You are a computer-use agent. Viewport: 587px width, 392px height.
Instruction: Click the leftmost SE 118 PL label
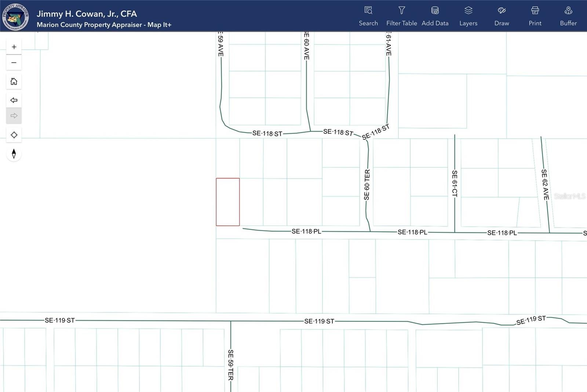(x=306, y=231)
